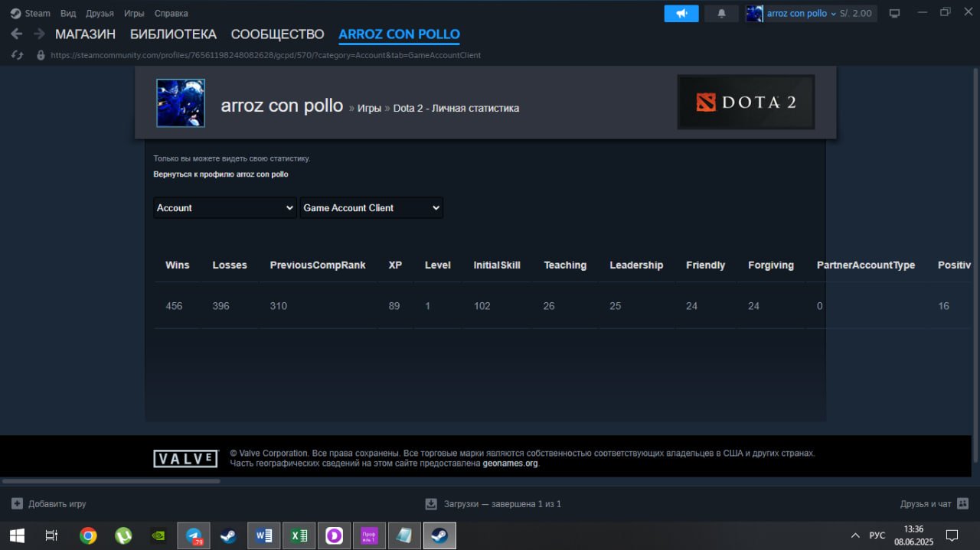Switch to Big Picture monitor icon

click(x=893, y=13)
